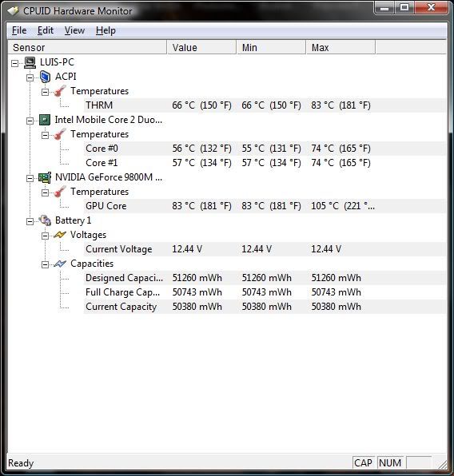Click the Ready status bar text

click(x=21, y=463)
